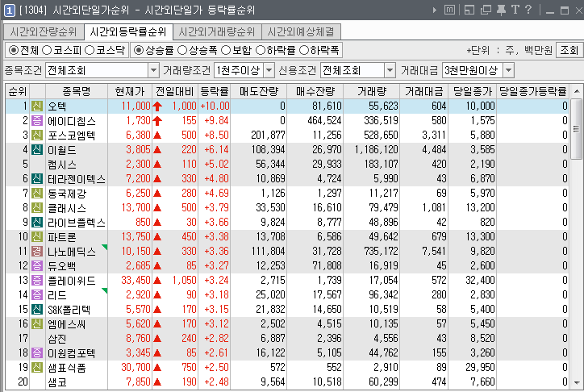Click the T font icon in title bar
Image resolution: width=584 pixels, height=392 pixels.
515,10
